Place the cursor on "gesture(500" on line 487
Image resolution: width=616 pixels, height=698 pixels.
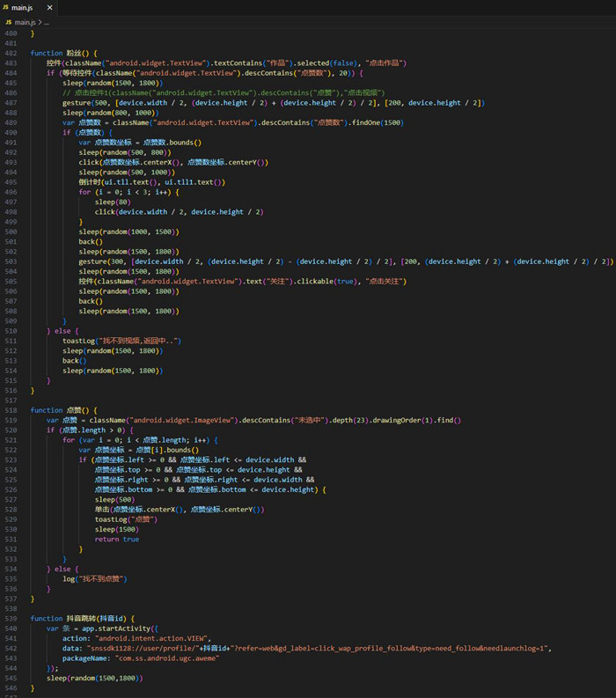(x=84, y=103)
